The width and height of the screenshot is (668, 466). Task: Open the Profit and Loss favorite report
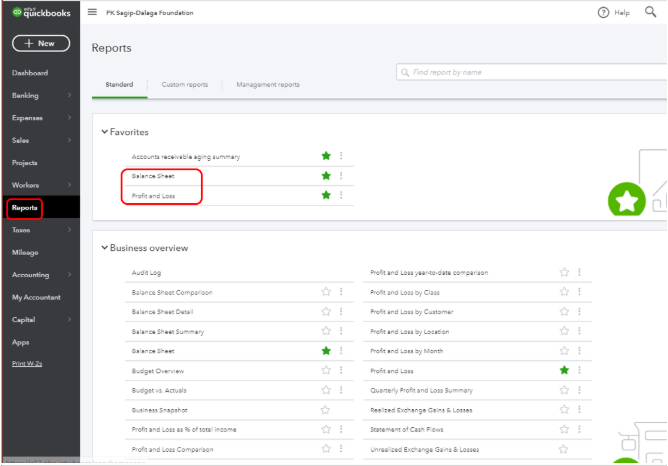click(x=154, y=195)
